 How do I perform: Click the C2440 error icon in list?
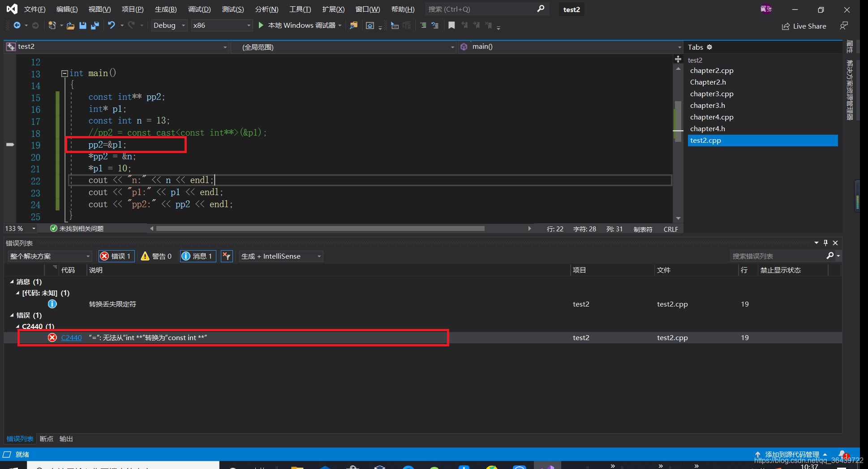click(x=52, y=337)
